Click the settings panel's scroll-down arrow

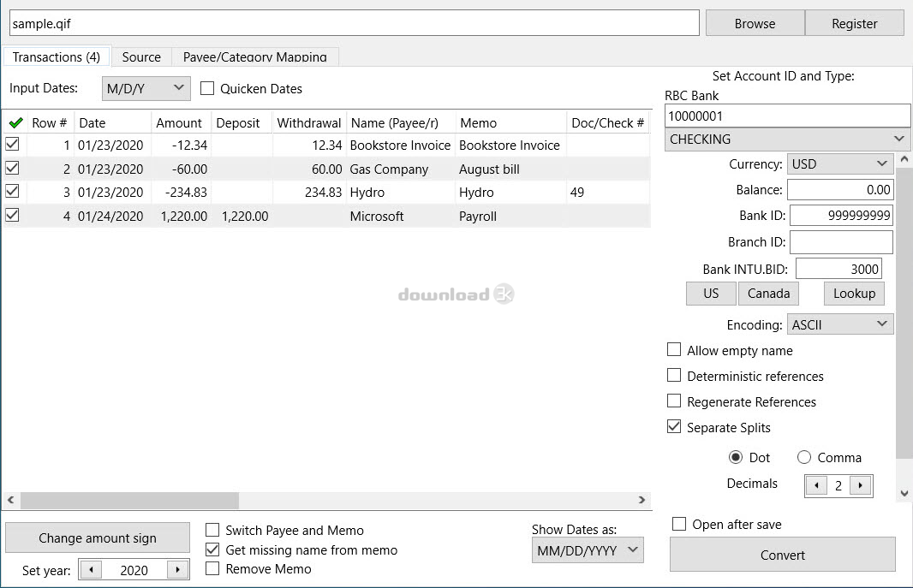[904, 493]
